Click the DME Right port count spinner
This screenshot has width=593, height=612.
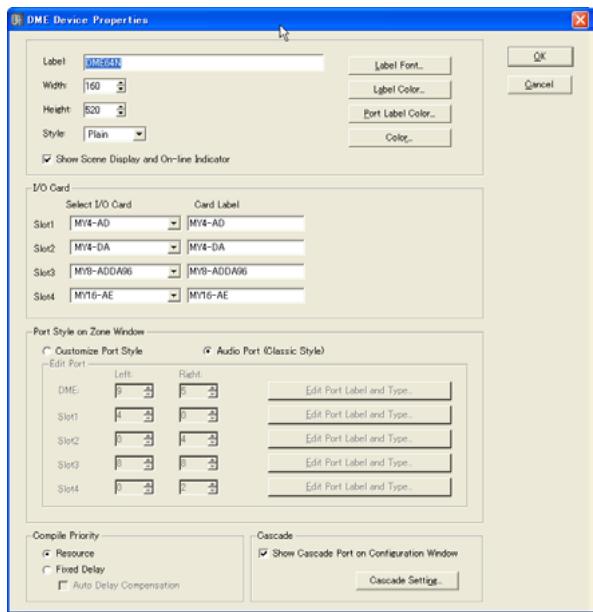(x=198, y=391)
